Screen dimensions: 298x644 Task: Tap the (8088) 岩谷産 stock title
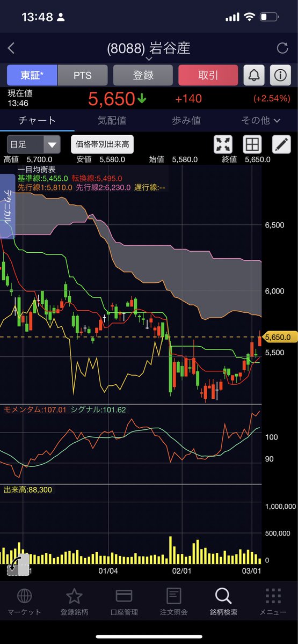pos(149,49)
